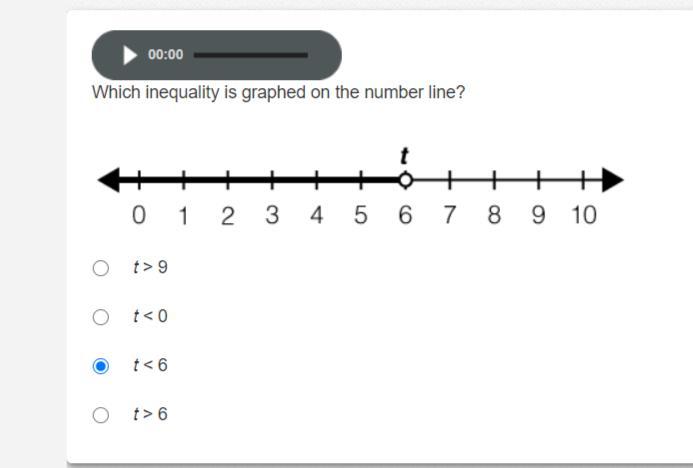The height and width of the screenshot is (468, 693).
Task: Click the open circle on the number line
Action: [405, 180]
